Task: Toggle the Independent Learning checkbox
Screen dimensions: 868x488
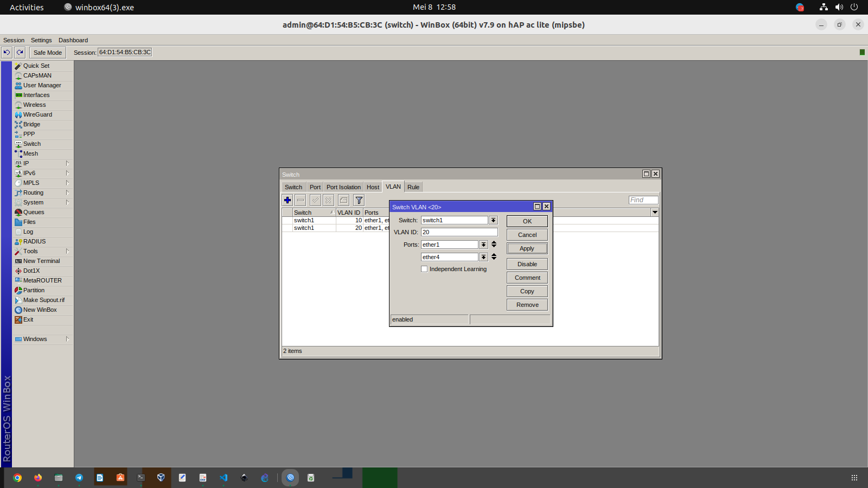Action: pyautogui.click(x=424, y=269)
